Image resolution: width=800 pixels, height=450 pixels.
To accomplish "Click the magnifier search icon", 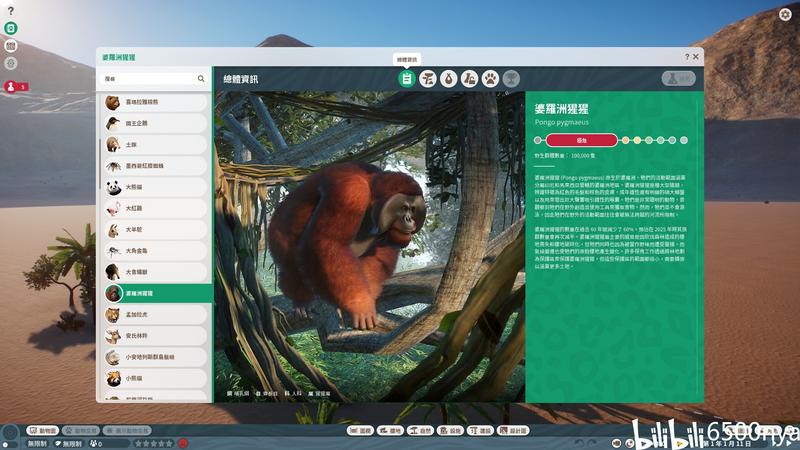I will coord(201,79).
